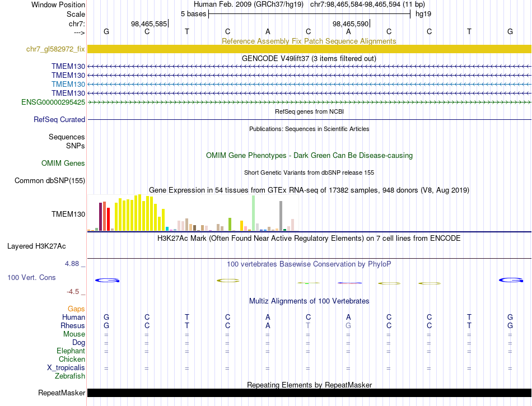
Task: Open 'Short Genetic Variants from dbSNP release 155' title
Action: (309, 172)
